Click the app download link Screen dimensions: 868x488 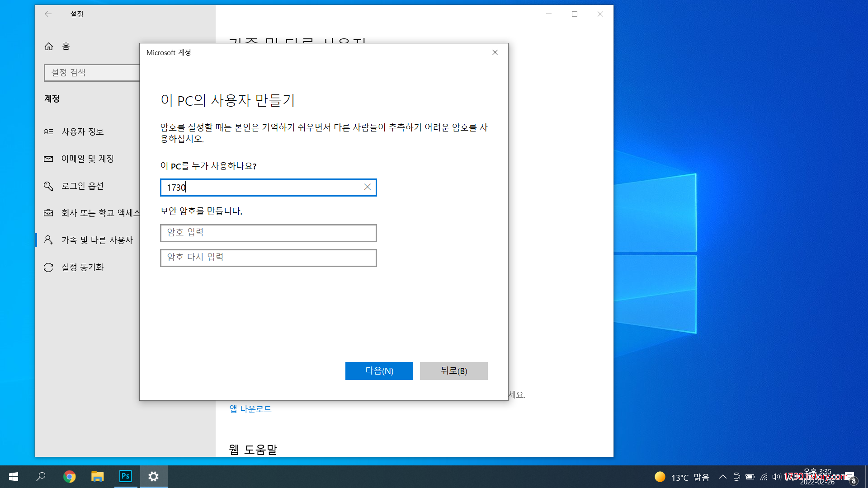[250, 409]
